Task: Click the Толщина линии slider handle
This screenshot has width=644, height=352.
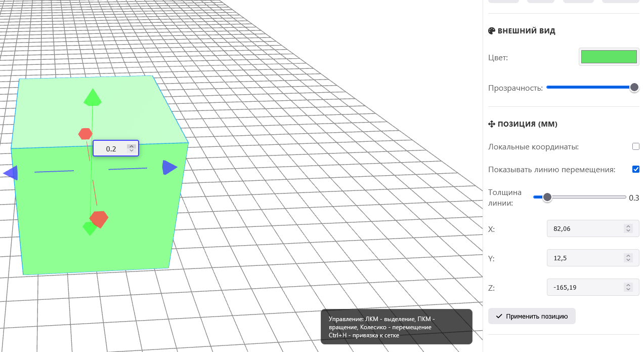Action: click(x=547, y=198)
